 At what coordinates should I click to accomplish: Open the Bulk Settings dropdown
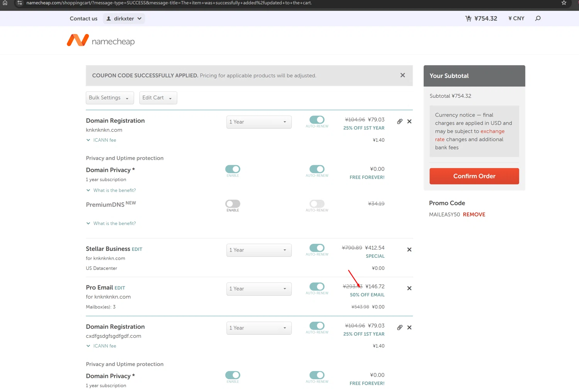[x=110, y=98]
